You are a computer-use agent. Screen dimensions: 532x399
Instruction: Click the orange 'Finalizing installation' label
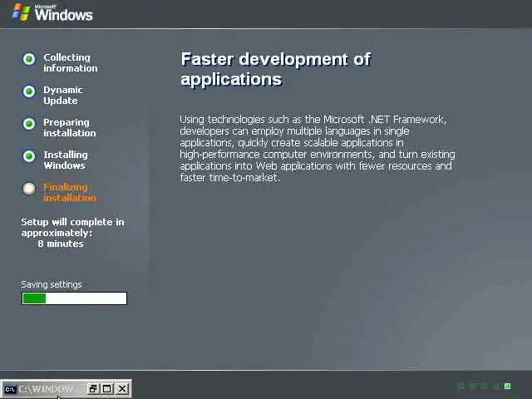click(70, 192)
